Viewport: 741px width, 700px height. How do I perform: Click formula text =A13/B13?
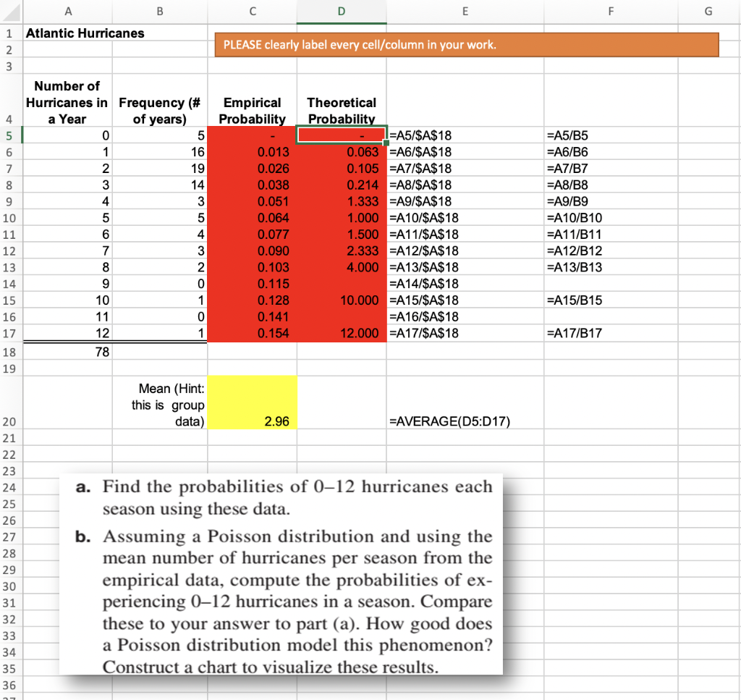coord(574,268)
